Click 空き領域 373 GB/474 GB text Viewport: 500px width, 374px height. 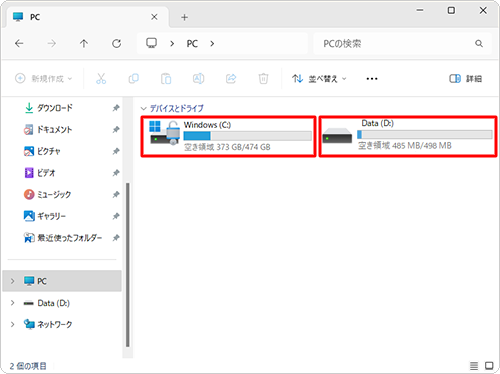tap(227, 147)
